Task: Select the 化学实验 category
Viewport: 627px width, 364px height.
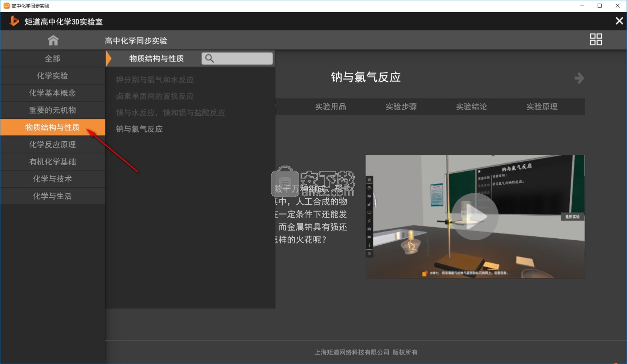Action: [53, 76]
